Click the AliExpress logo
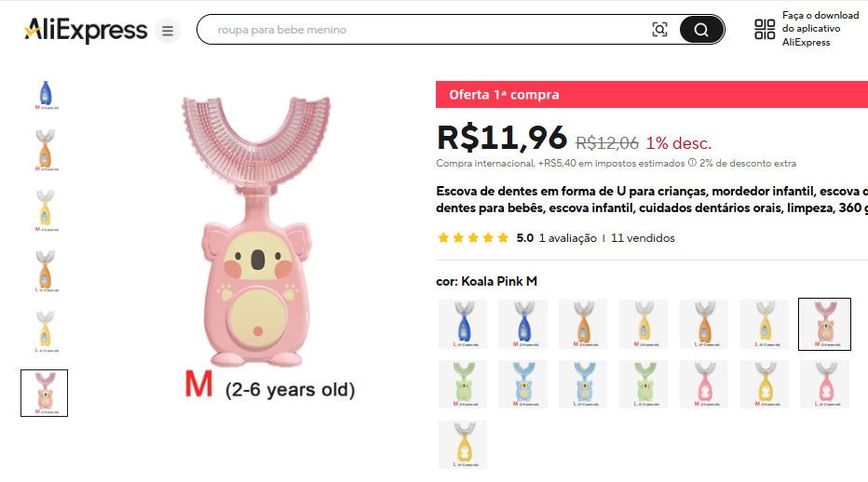868x482 pixels. 86,30
